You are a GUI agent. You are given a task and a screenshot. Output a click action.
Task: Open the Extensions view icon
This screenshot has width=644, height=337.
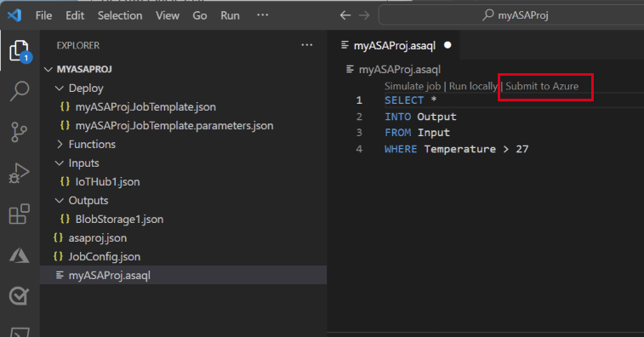point(20,214)
